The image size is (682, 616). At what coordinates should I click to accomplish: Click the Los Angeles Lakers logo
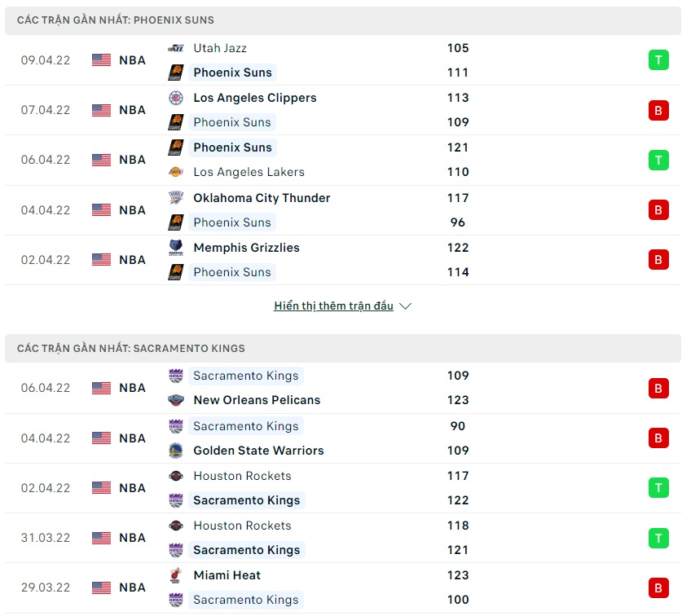(x=176, y=172)
